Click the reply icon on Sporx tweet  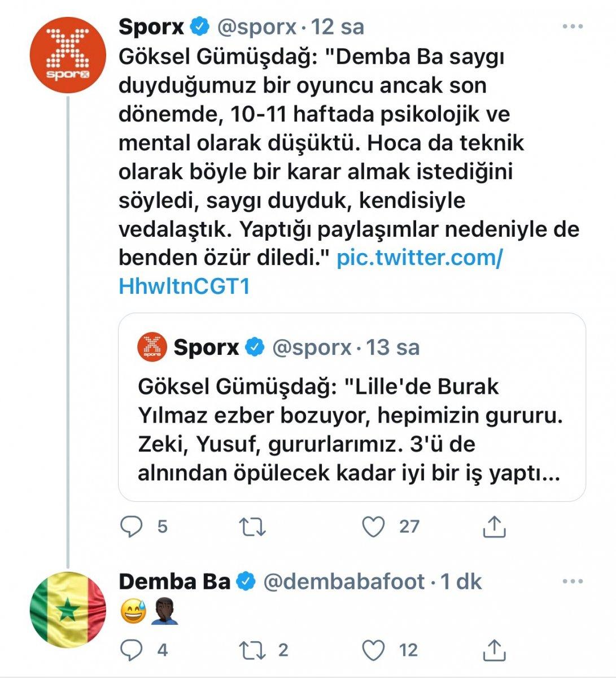click(132, 526)
